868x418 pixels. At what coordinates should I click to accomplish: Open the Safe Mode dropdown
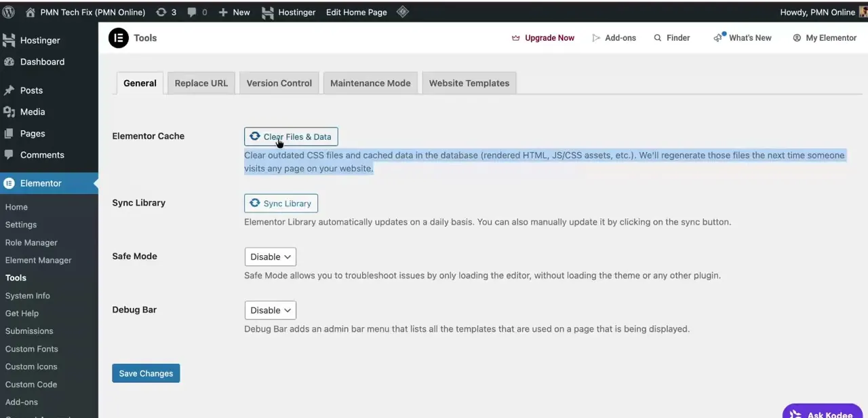click(271, 256)
